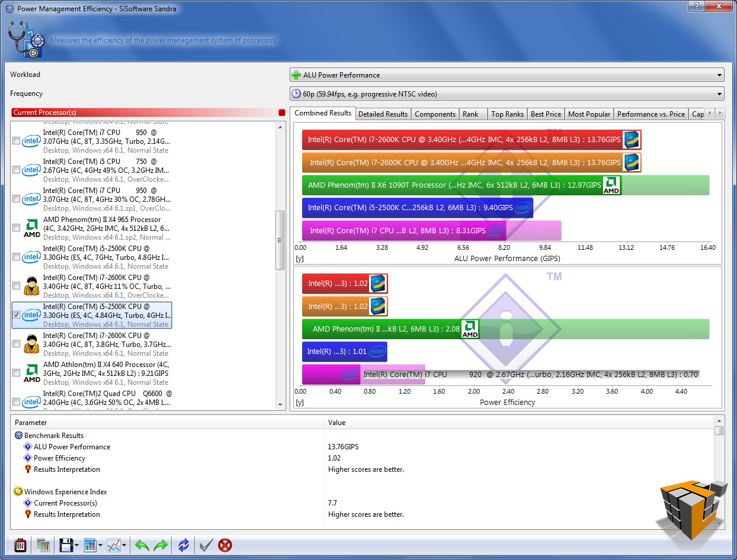Check Core i7 950 4GHz 30% OC entry

tap(16, 199)
